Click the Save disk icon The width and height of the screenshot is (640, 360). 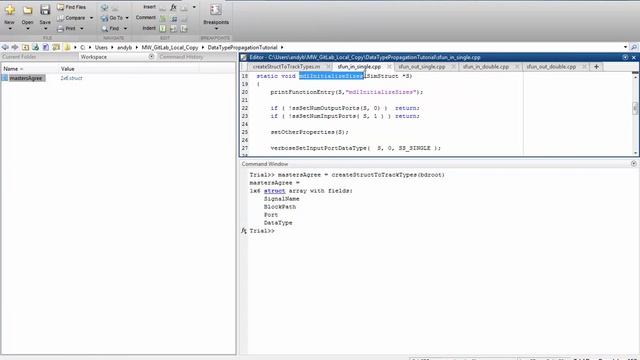coord(45,10)
